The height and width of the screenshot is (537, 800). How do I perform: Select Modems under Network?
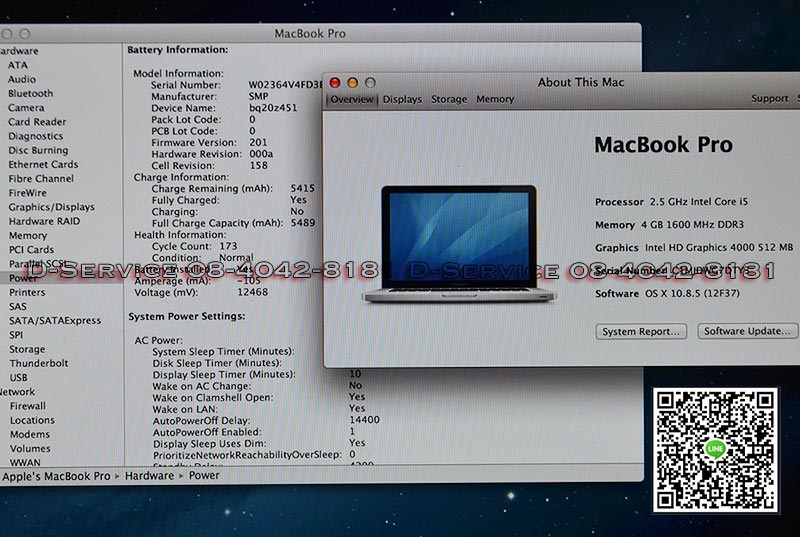30,435
